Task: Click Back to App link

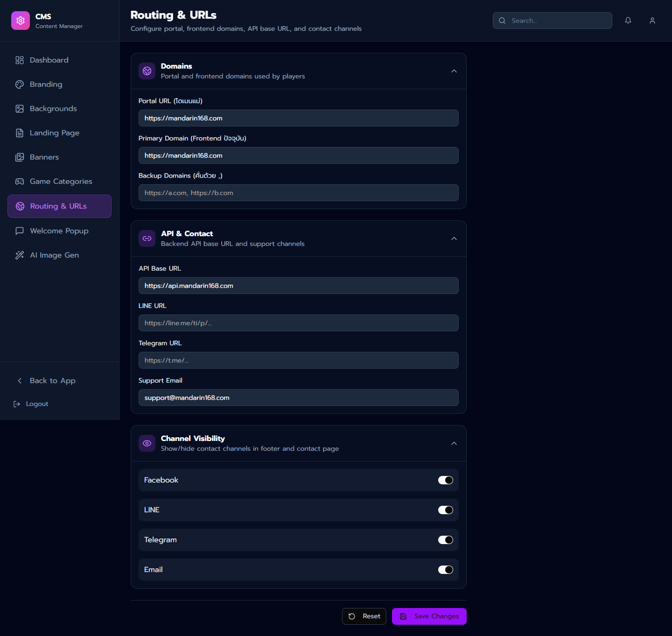Action: pyautogui.click(x=60, y=381)
